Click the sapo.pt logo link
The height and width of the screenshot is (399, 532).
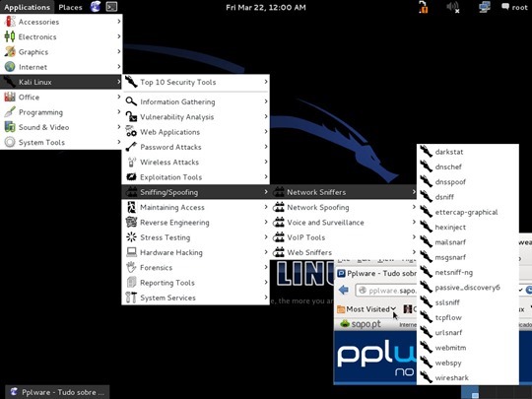click(361, 324)
